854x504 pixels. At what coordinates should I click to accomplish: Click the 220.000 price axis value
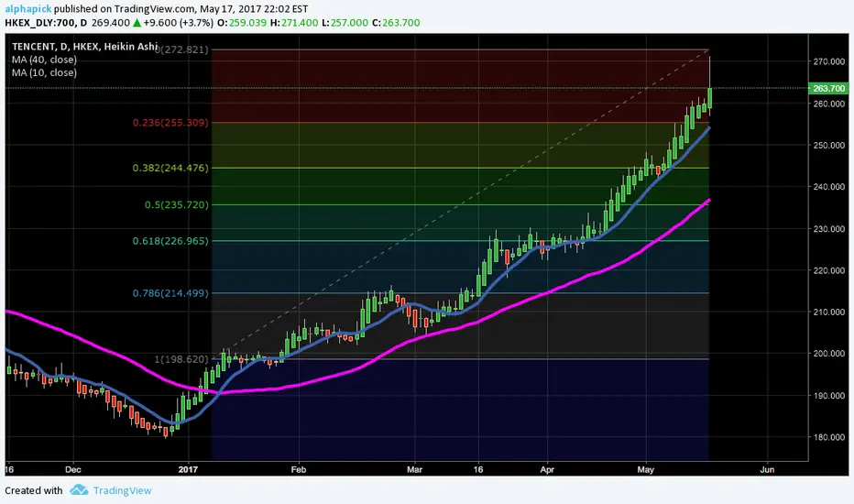[x=829, y=270]
